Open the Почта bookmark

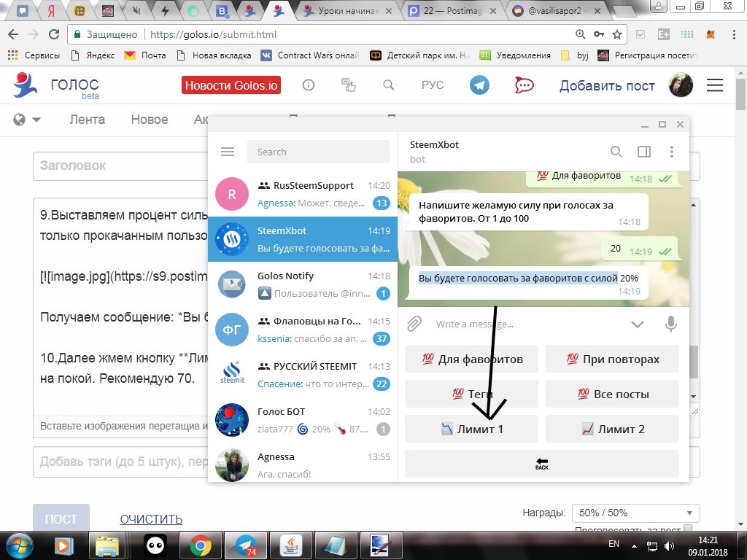[145, 55]
